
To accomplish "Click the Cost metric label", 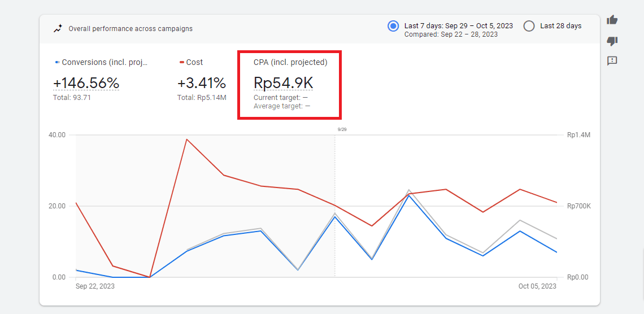I will click(194, 62).
